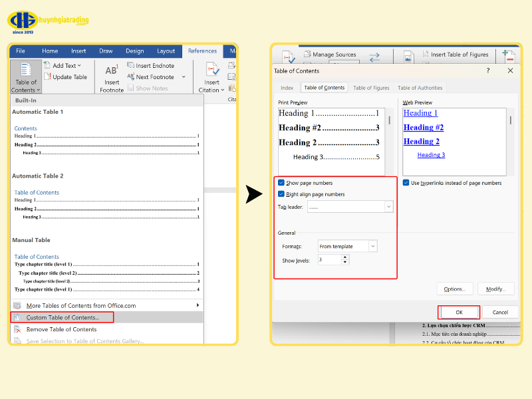Screen dimensions: 532x399
Task: Click the Modify button
Action: [495, 289]
